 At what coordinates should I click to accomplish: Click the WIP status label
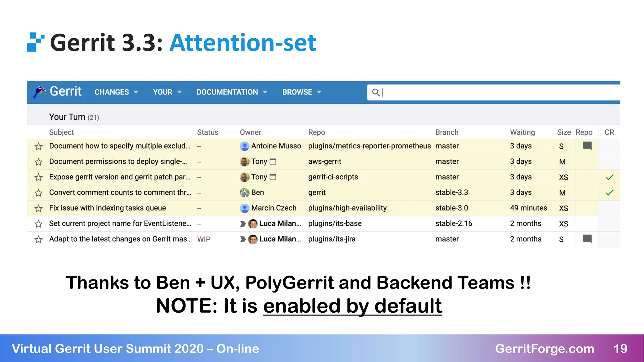tap(204, 239)
